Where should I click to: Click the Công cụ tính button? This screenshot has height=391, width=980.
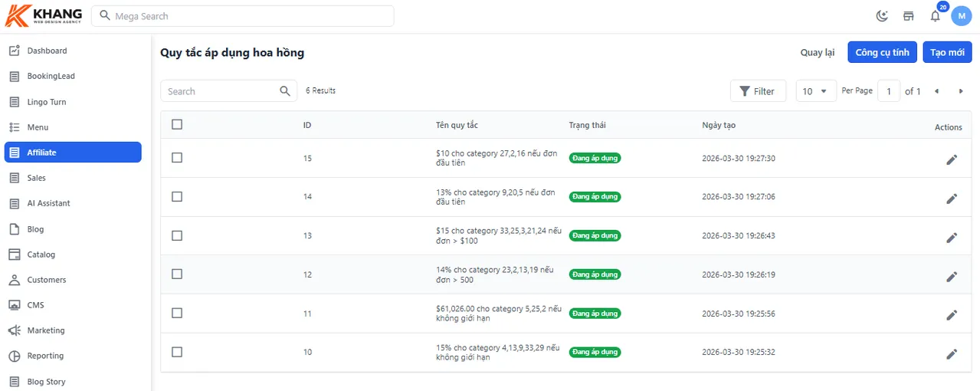pos(882,52)
